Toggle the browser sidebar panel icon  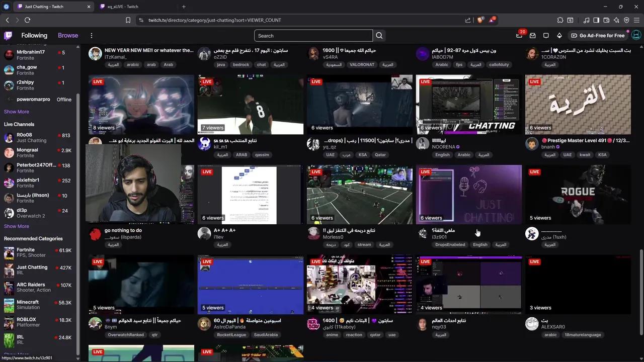596,20
